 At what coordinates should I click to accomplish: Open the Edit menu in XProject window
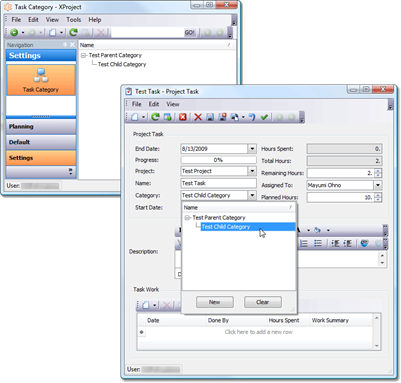33,20
